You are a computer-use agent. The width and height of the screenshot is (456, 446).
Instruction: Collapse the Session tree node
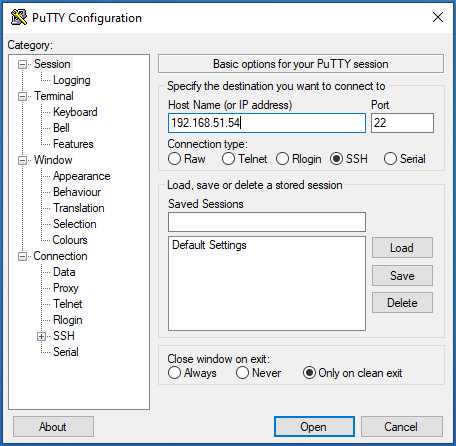click(22, 64)
